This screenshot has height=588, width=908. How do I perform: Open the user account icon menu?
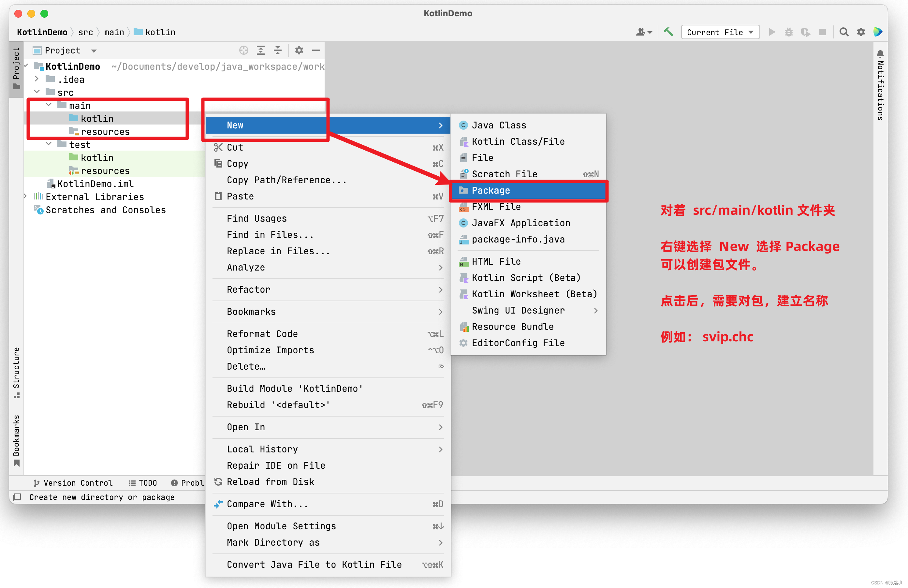[644, 32]
